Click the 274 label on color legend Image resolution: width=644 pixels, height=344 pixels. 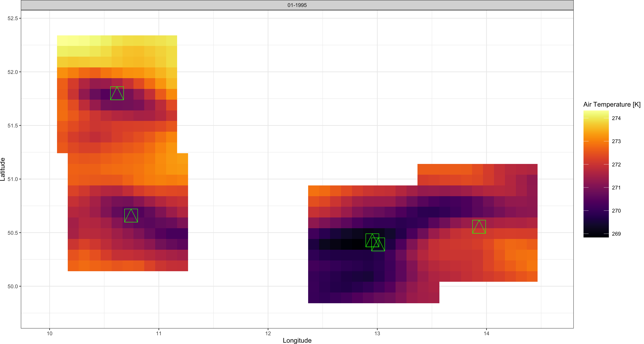616,118
